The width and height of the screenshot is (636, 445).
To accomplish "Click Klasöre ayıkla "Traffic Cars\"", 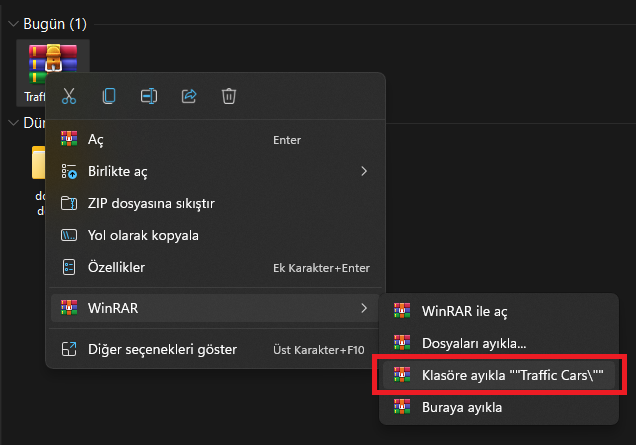I will [499, 374].
